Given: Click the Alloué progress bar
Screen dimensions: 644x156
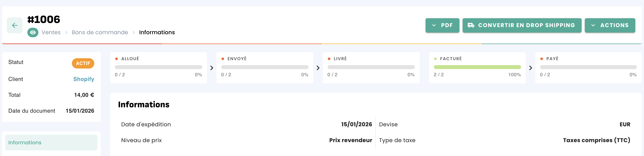Looking at the screenshot, I should click(x=158, y=67).
